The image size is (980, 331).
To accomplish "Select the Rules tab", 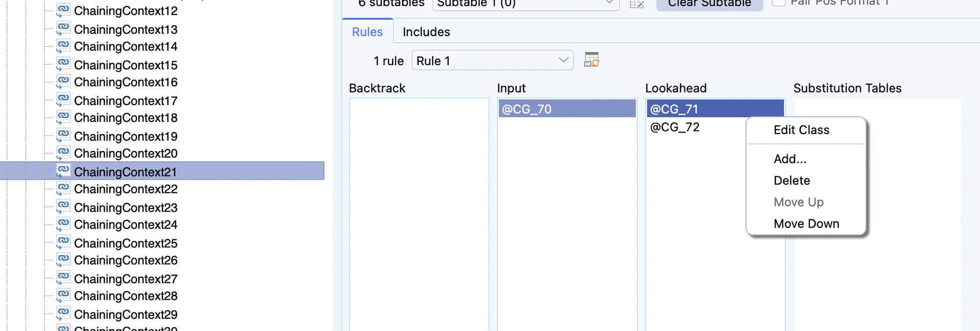I will pos(367,32).
